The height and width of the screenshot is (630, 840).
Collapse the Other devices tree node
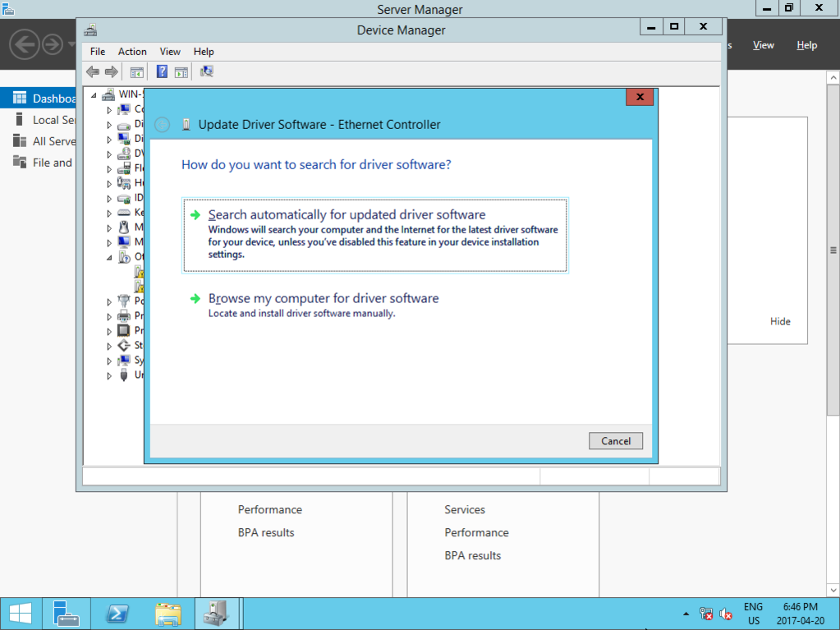[x=109, y=257]
